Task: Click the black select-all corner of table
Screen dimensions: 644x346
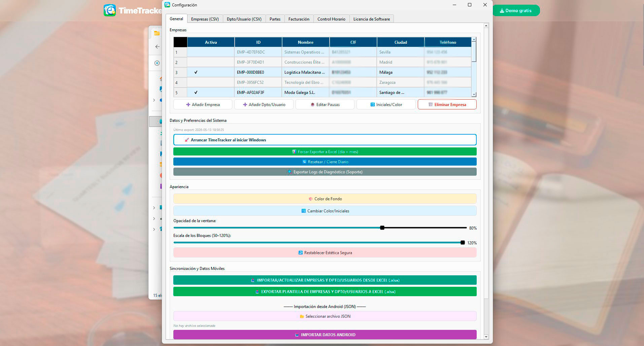Action: tap(180, 42)
